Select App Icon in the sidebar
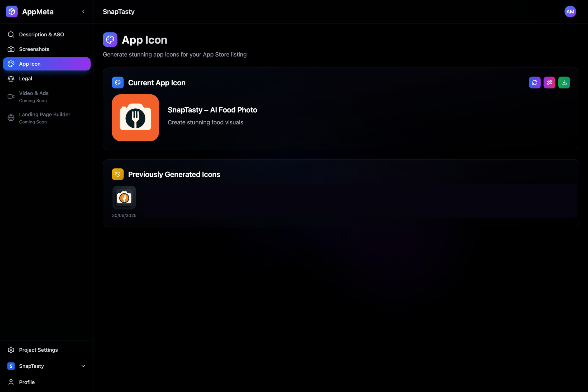 click(x=46, y=64)
